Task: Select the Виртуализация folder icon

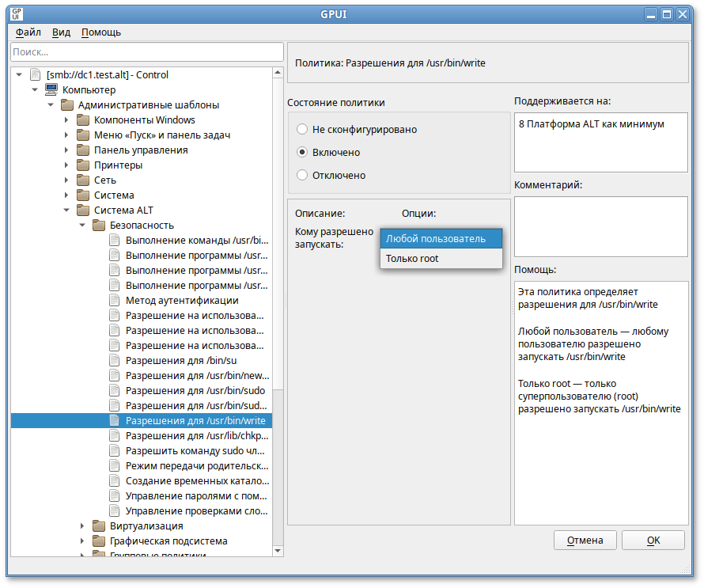Action: [99, 525]
